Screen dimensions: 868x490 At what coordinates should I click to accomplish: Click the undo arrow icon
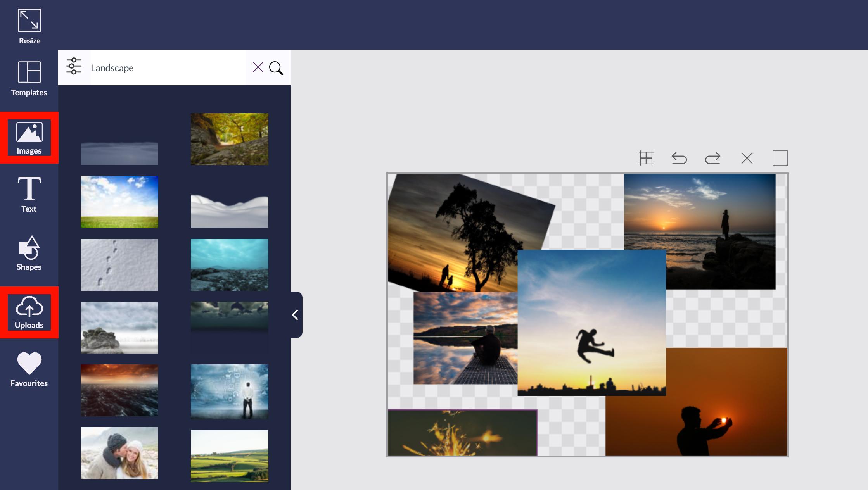679,158
